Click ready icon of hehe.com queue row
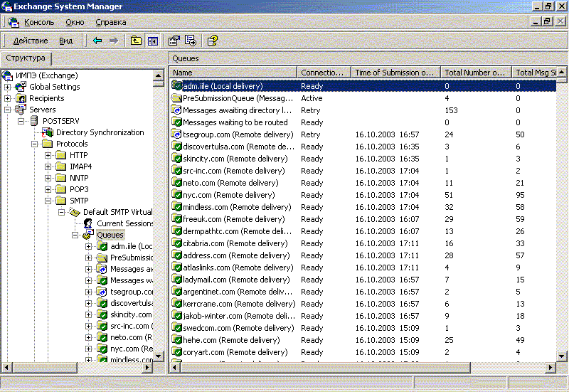Image resolution: width=569 pixels, height=392 pixels. (x=176, y=340)
